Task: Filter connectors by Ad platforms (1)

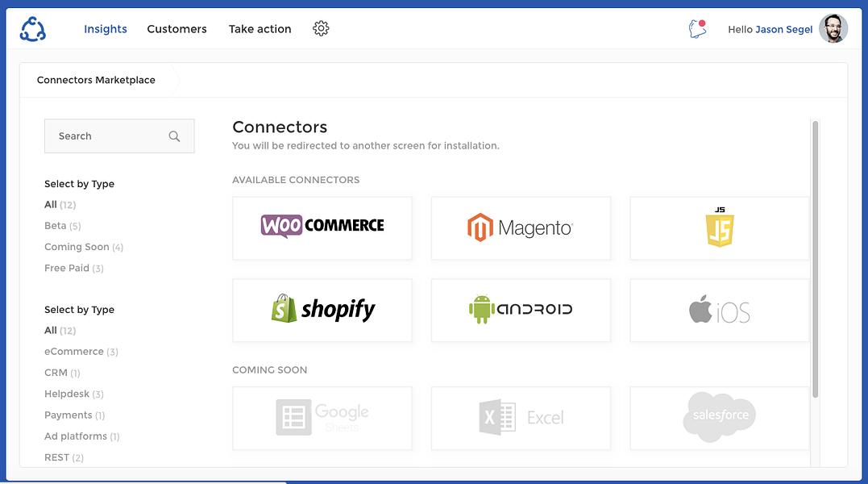Action: [x=81, y=436]
